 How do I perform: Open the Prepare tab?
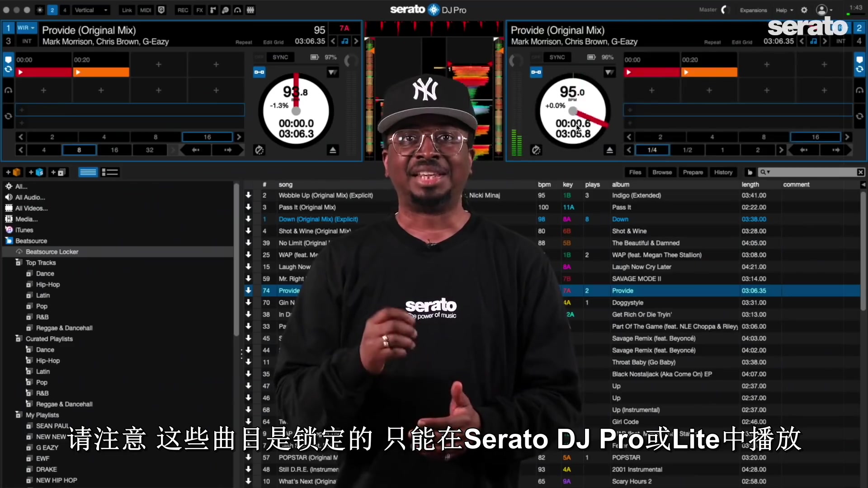pyautogui.click(x=693, y=172)
